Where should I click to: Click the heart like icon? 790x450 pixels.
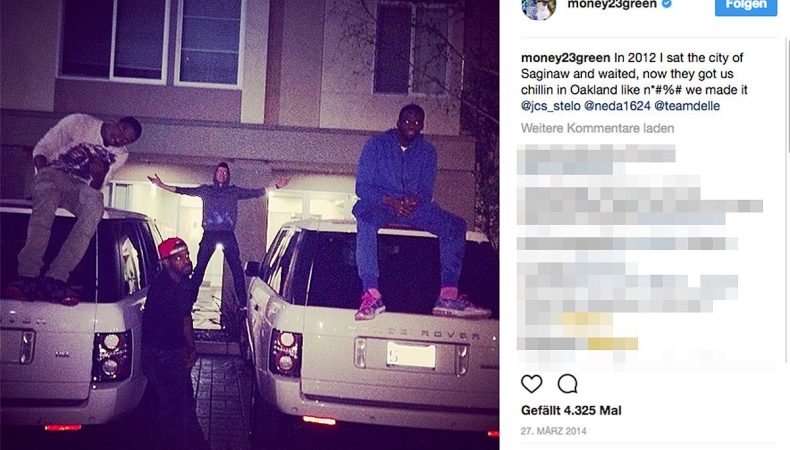tap(532, 384)
